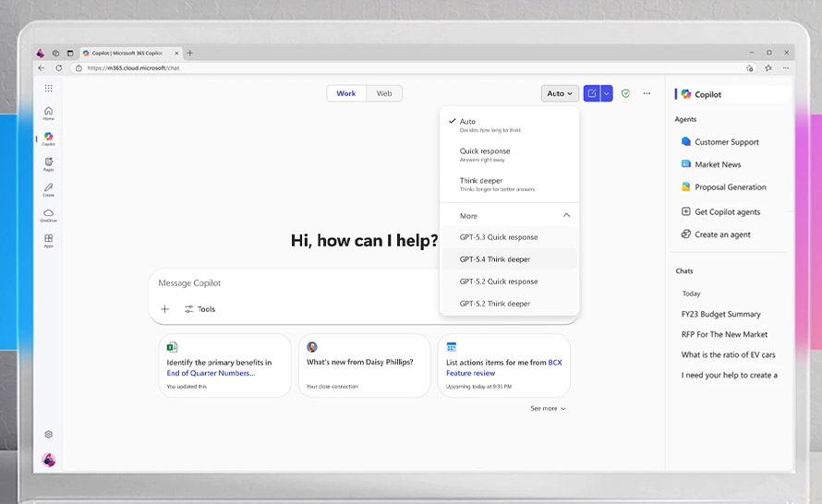The image size is (822, 504).
Task: Open the Auto model selector dropdown
Action: click(x=560, y=93)
